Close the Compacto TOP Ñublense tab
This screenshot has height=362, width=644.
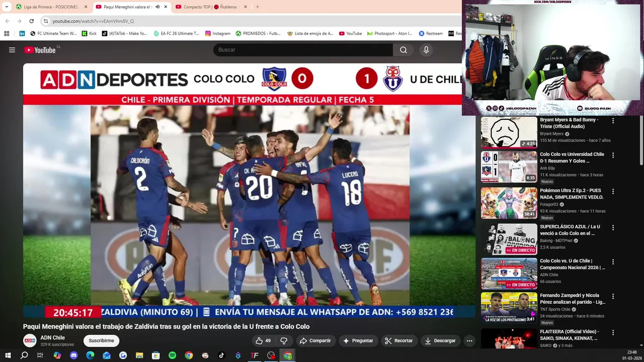point(246,7)
